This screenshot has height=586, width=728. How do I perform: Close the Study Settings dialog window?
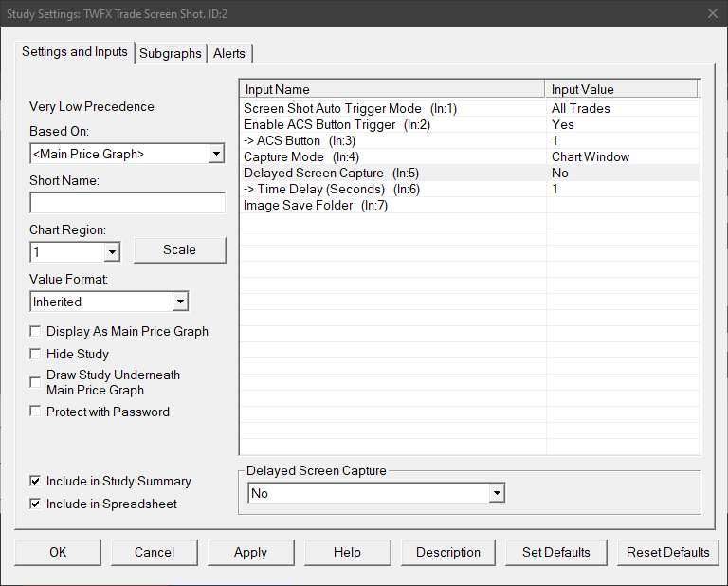[712, 13]
